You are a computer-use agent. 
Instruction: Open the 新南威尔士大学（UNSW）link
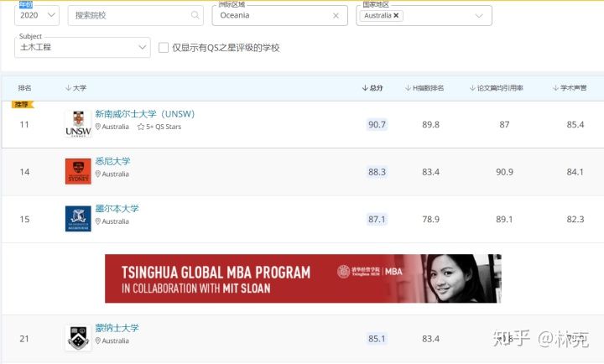click(x=145, y=113)
